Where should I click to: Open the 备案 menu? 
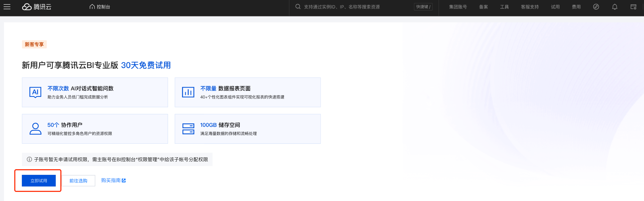483,7
